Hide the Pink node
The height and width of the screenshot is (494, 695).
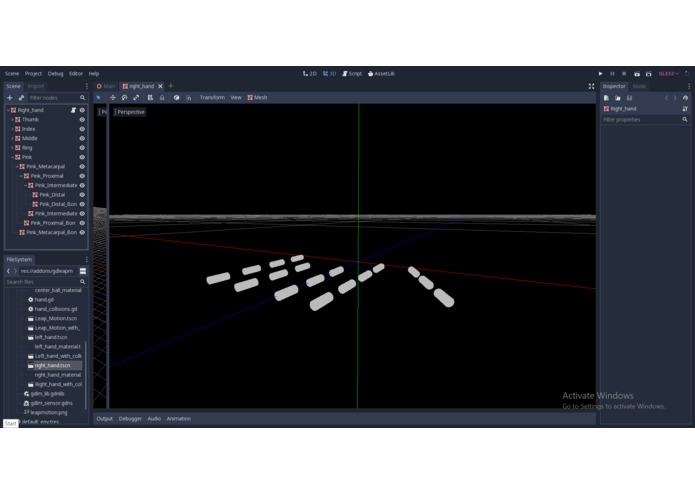[x=82, y=157]
